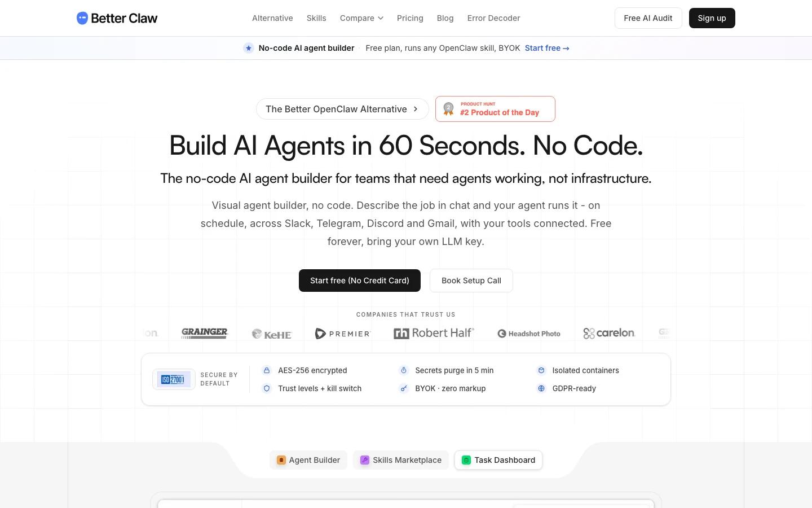The width and height of the screenshot is (812, 508).
Task: Click the shield icon beside Trust levels
Action: (x=267, y=388)
